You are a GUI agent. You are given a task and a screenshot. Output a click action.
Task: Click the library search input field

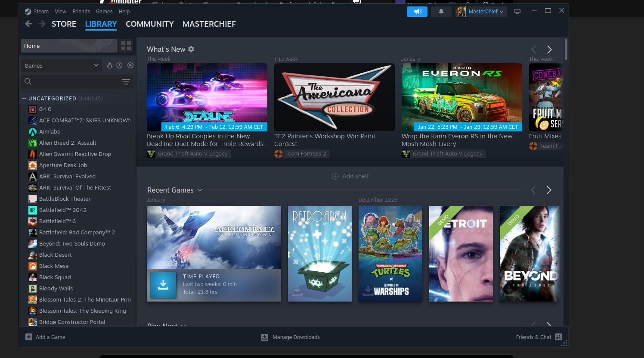77,82
